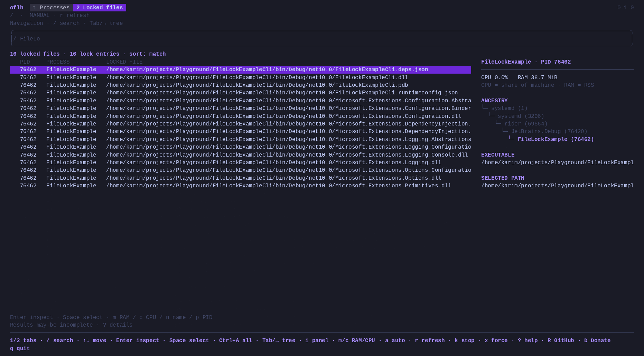Viewport: 644px width, 356px height.
Task: Click the 'Enter inspect' footer shortcut
Action: tap(138, 340)
